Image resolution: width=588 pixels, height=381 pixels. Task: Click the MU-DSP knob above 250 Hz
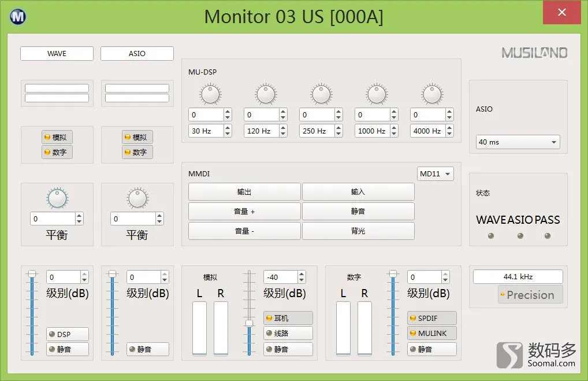click(321, 94)
